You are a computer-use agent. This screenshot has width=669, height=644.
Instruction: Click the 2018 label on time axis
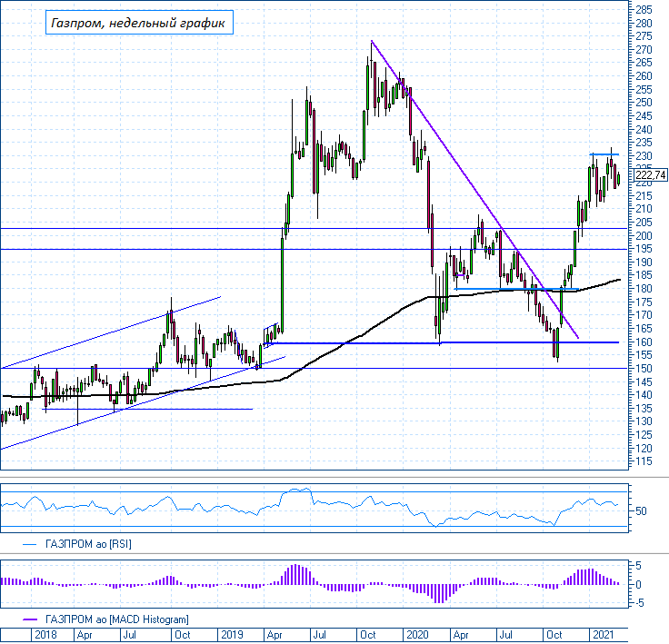[x=45, y=635]
